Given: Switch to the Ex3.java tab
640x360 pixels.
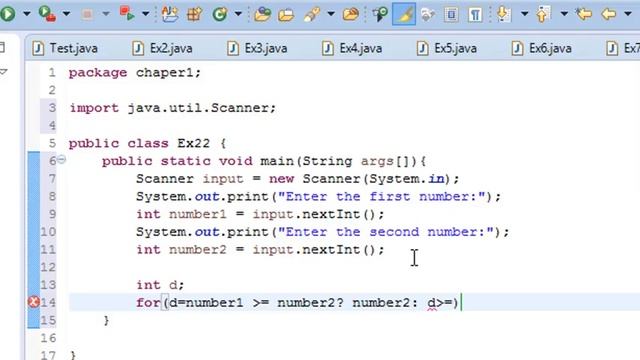Looking at the screenshot, I should 257,49.
